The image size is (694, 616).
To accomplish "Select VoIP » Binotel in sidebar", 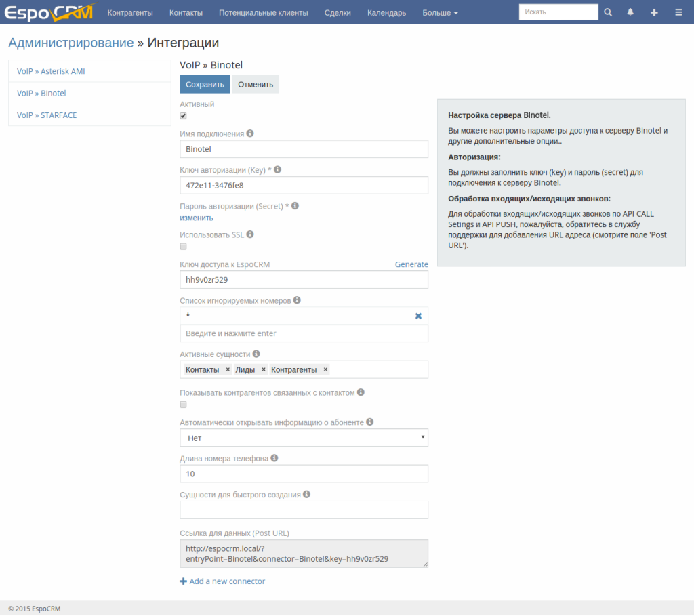I will 41,94.
